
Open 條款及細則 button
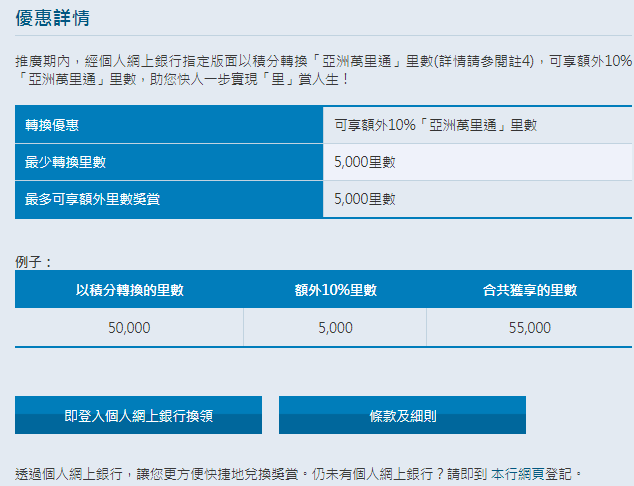pos(402,415)
